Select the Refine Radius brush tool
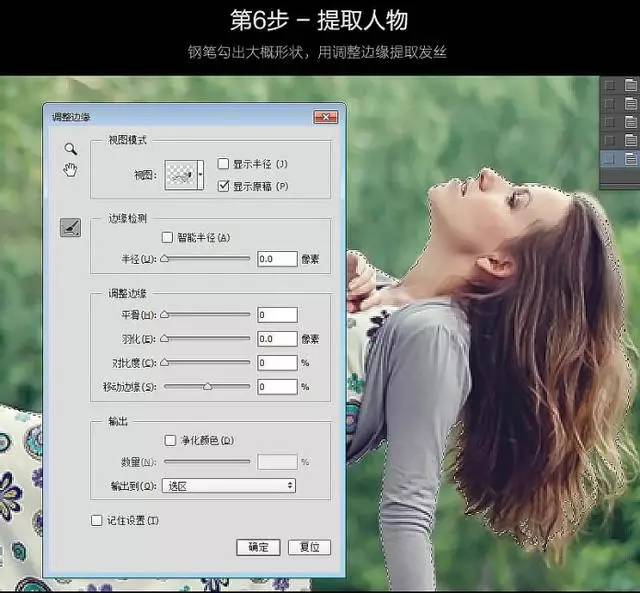Image resolution: width=640 pixels, height=593 pixels. pyautogui.click(x=70, y=228)
